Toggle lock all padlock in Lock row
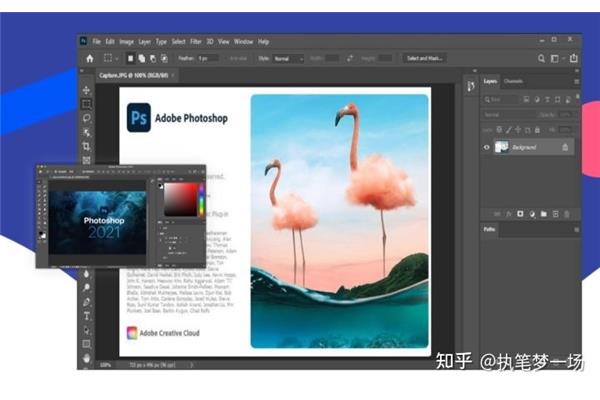600x400 pixels. click(x=537, y=130)
